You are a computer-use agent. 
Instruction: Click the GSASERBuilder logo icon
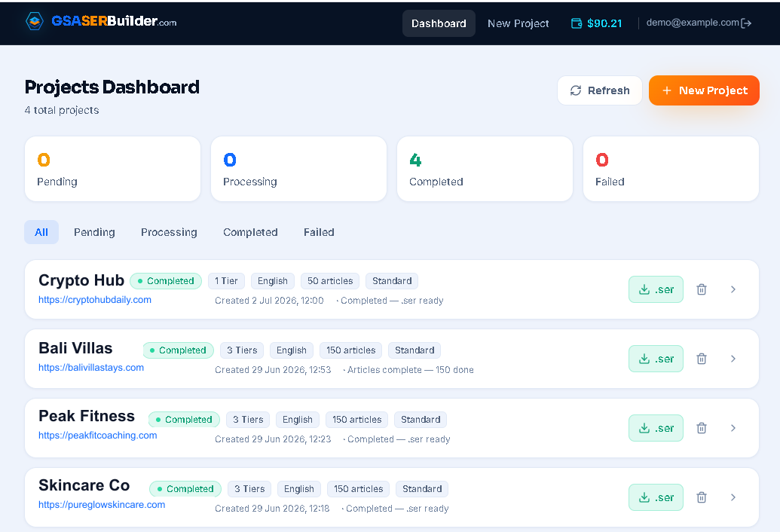coord(35,21)
